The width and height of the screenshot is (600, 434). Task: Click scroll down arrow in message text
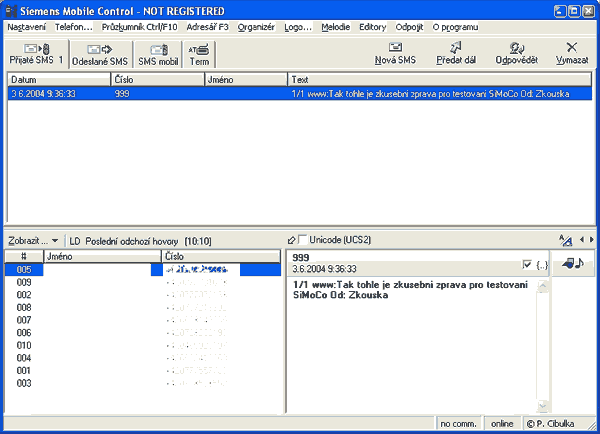[x=543, y=406]
